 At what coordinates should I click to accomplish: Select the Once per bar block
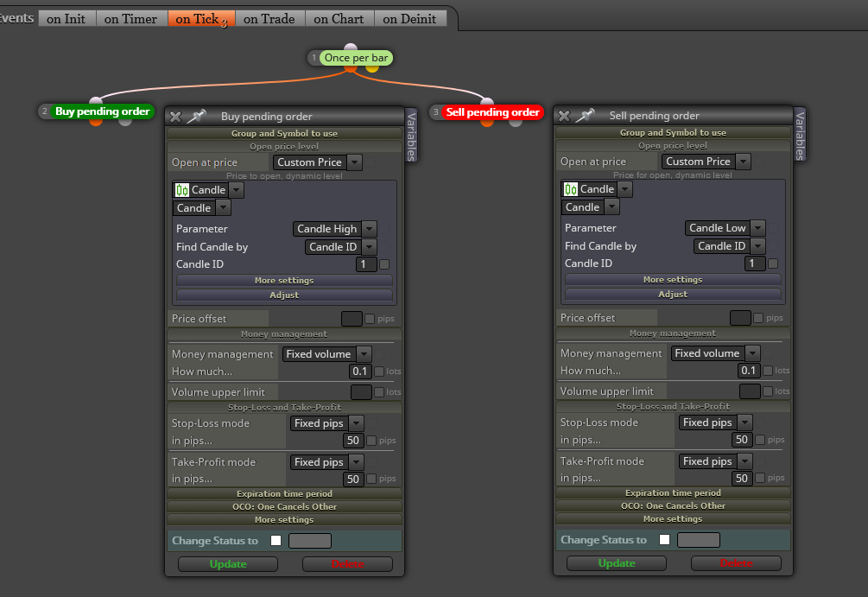tap(356, 58)
